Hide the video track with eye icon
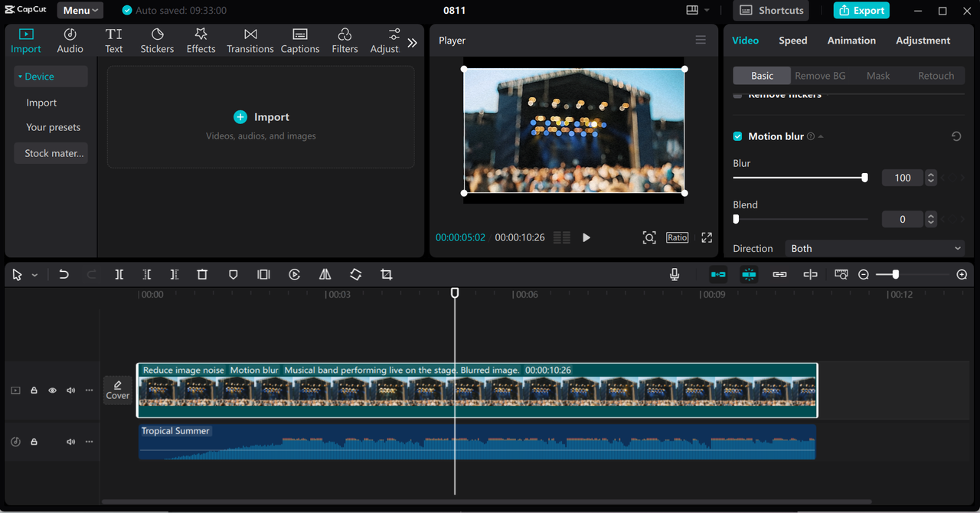Viewport: 980px width, 513px height. click(52, 390)
